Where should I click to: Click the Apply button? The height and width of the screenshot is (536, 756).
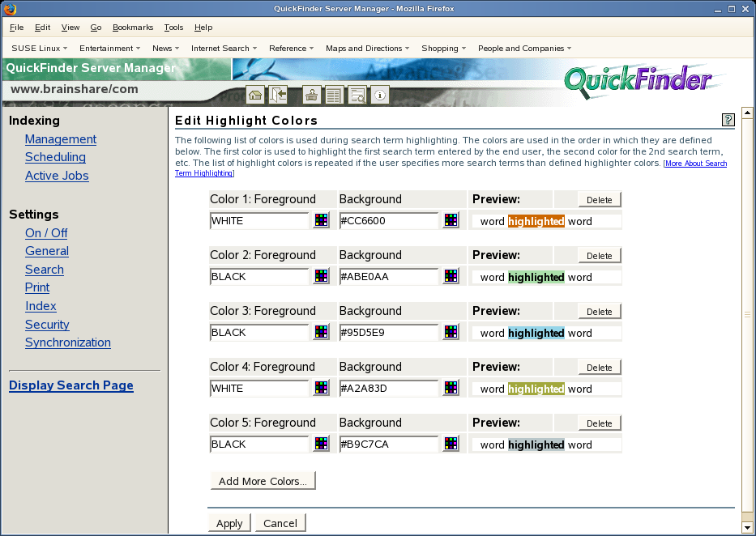click(229, 523)
